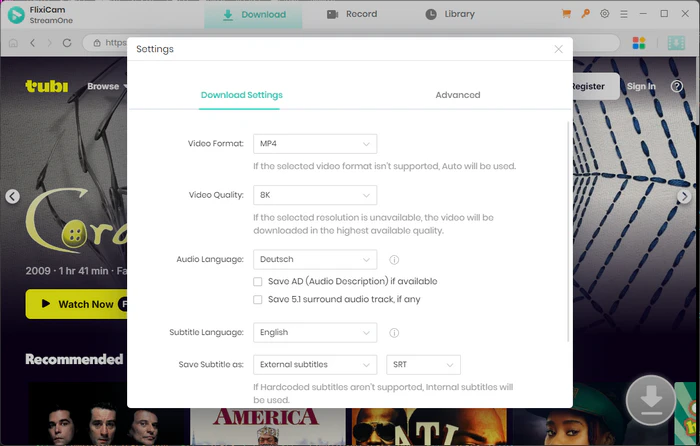Click the colorful apps grid icon

coord(639,43)
